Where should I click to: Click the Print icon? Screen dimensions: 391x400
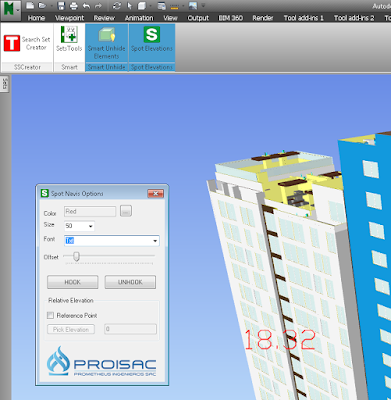pyautogui.click(x=74, y=6)
